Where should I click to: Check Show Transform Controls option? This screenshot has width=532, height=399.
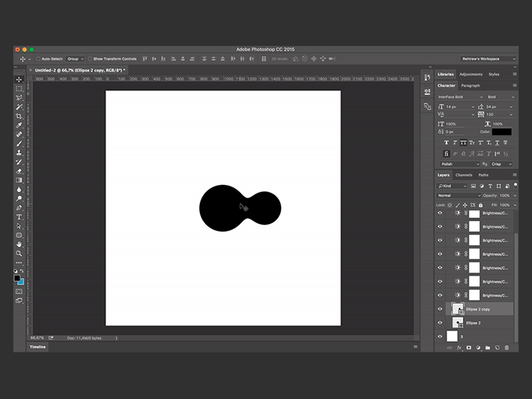[x=90, y=59]
